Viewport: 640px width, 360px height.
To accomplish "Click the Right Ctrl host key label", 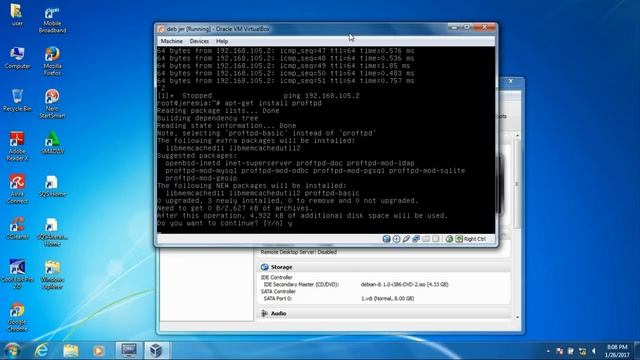I will tap(475, 239).
